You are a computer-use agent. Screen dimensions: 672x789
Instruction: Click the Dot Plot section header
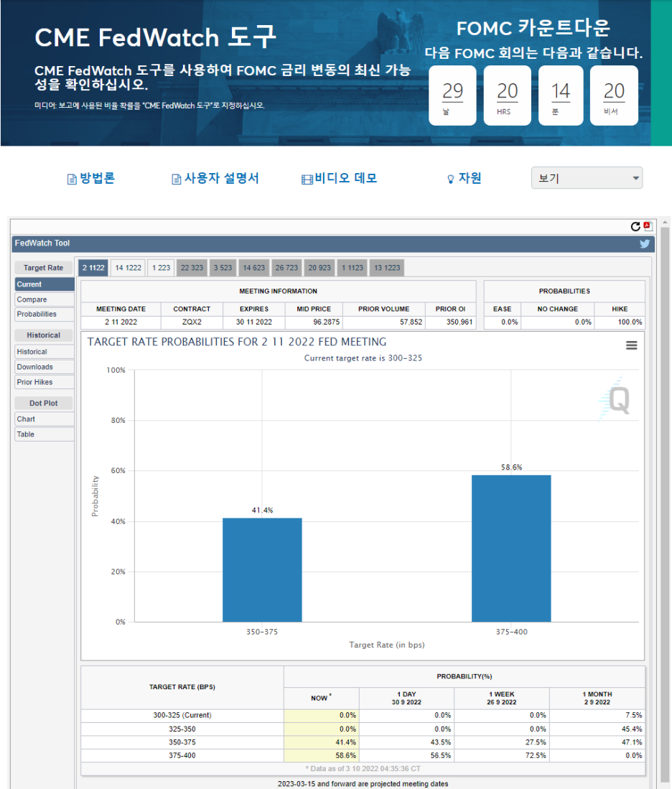(43, 403)
